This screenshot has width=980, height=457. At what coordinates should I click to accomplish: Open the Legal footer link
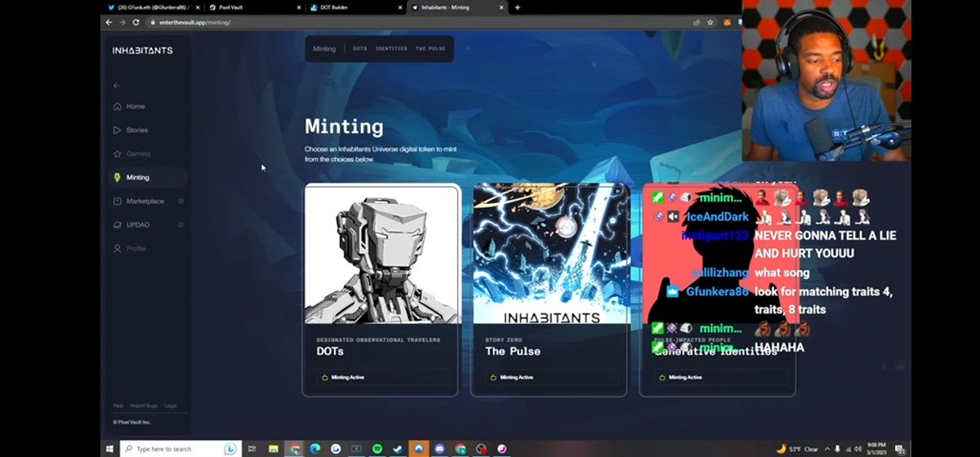170,406
